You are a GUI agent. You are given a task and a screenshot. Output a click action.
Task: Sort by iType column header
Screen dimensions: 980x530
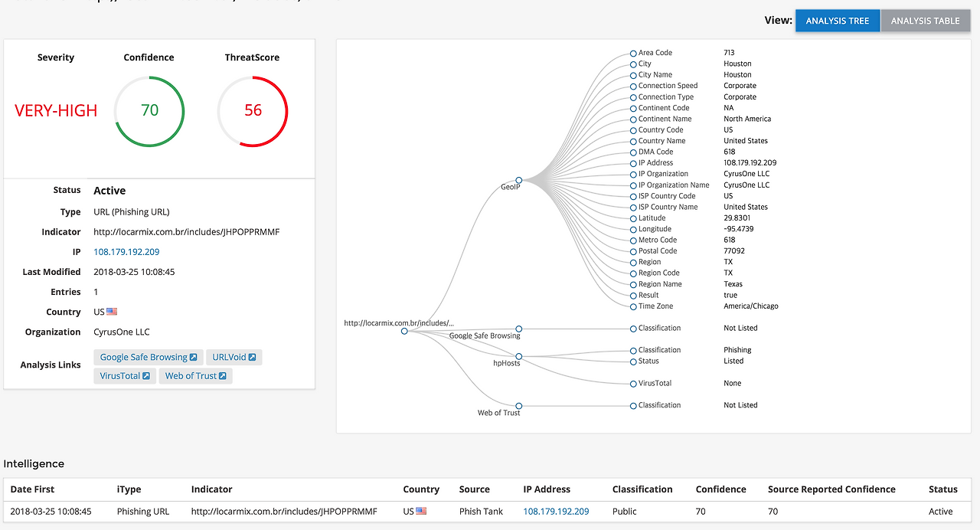(129, 489)
